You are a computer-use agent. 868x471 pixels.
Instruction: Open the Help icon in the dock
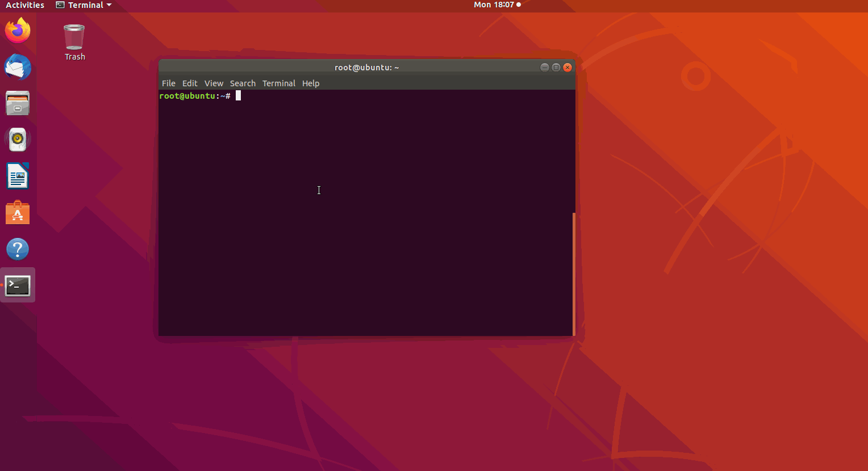click(18, 249)
